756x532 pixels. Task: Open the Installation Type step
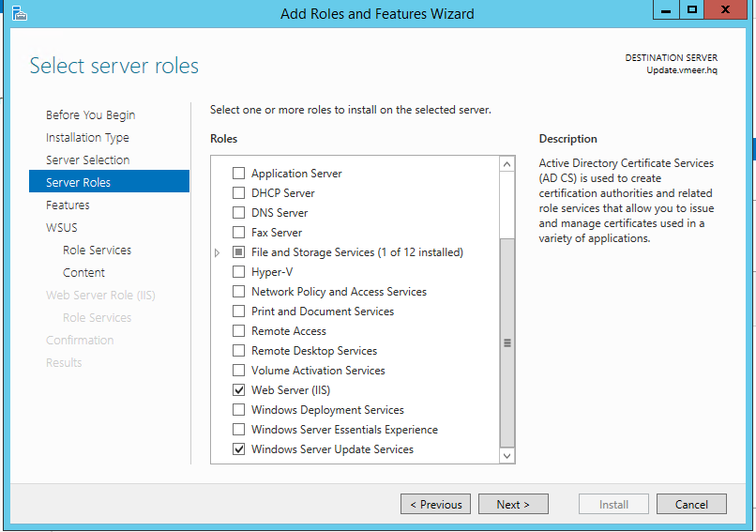click(x=87, y=138)
